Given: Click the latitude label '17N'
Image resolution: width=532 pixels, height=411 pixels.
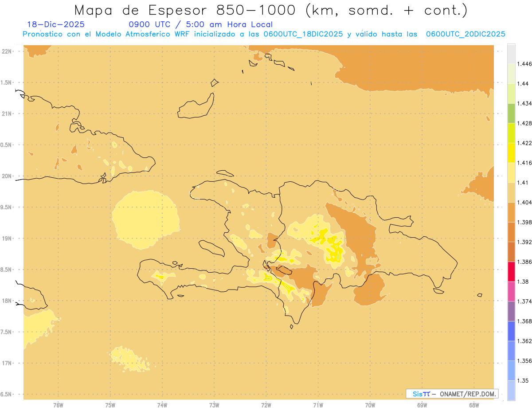Looking at the screenshot, I should (7, 363).
